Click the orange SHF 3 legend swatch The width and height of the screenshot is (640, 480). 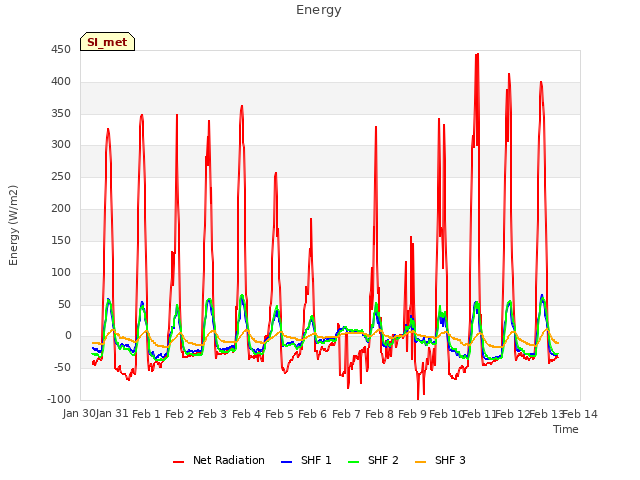[x=420, y=462]
